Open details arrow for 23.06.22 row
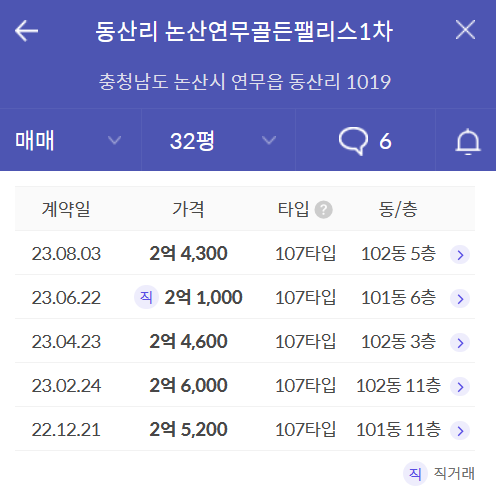This screenshot has height=494, width=496. (x=460, y=299)
